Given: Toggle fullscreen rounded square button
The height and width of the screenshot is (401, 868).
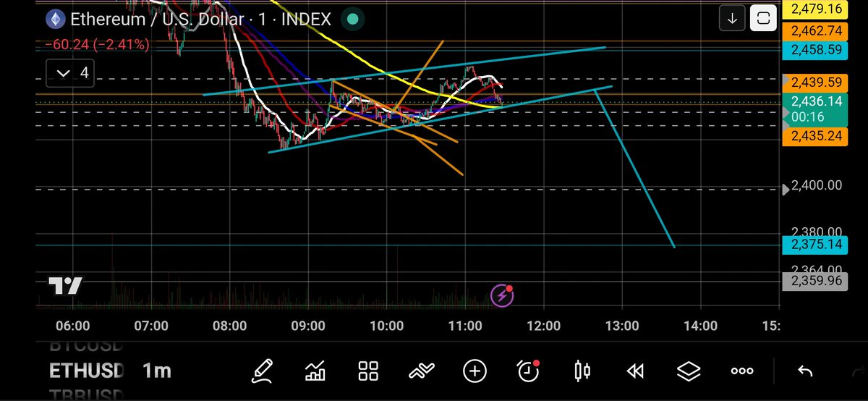Looking at the screenshot, I should (x=762, y=19).
